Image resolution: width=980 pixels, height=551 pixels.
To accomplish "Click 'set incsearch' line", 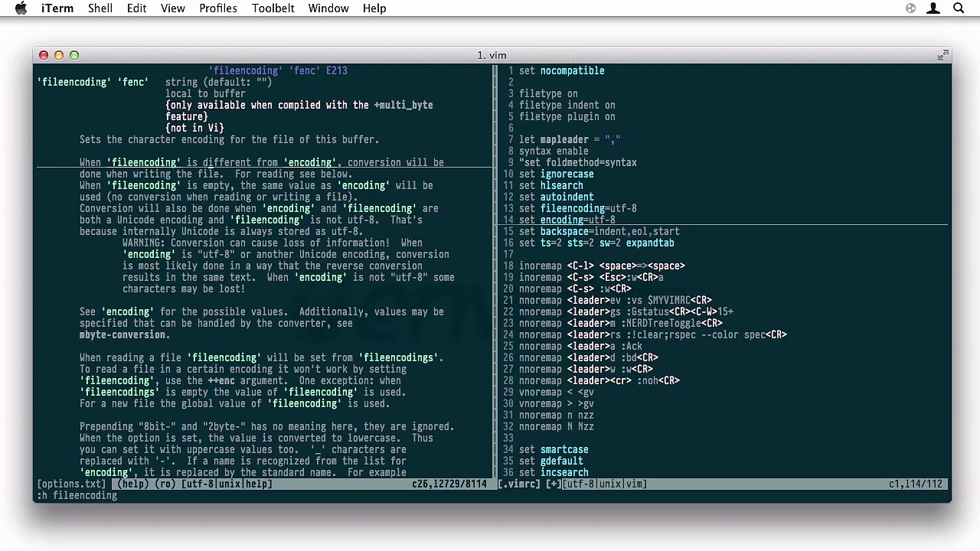I will (x=554, y=473).
